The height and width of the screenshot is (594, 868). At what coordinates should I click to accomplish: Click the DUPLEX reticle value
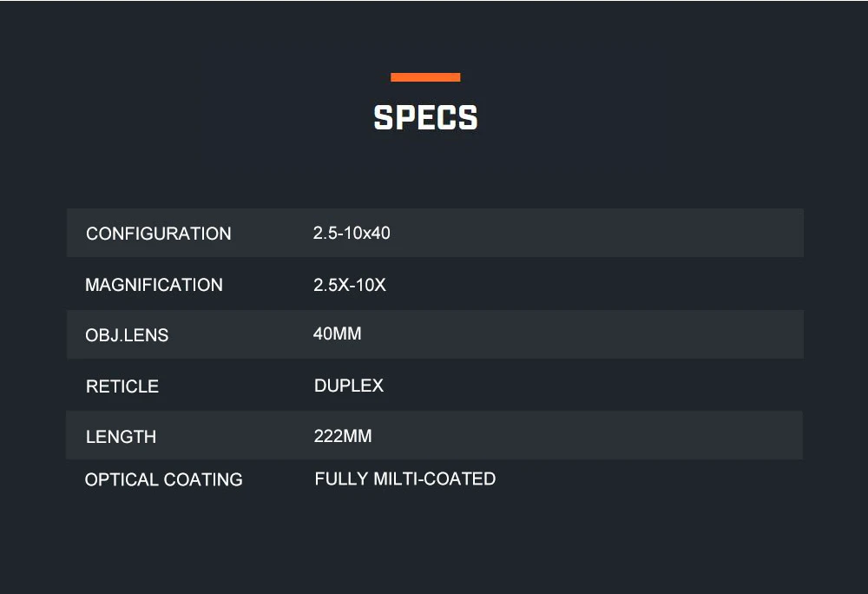[x=349, y=386]
